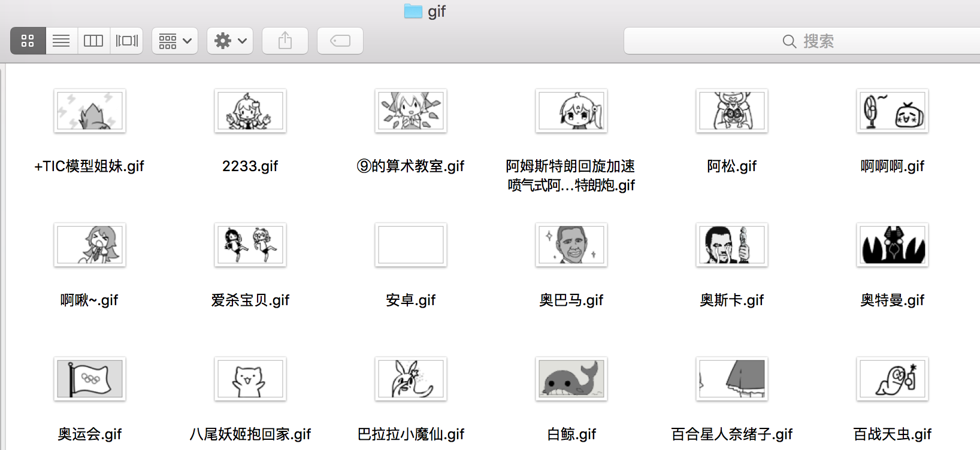This screenshot has height=450, width=980.
Task: Click the file name 百合星人奈绪子.gif
Action: (x=732, y=434)
